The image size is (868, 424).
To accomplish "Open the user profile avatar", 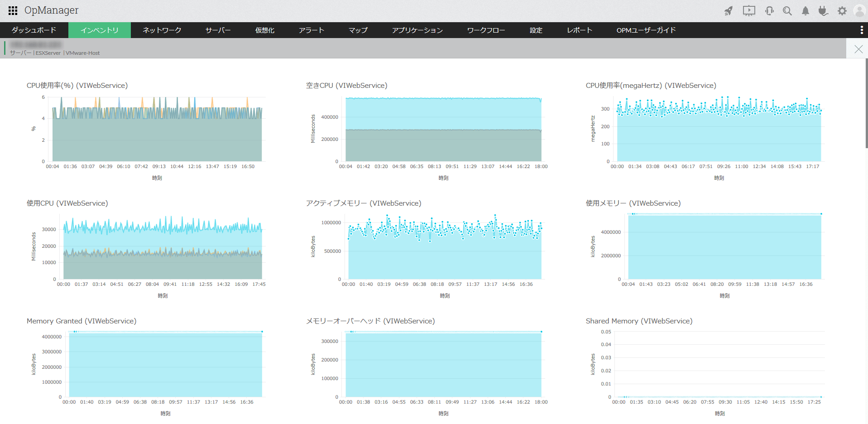I will (859, 11).
